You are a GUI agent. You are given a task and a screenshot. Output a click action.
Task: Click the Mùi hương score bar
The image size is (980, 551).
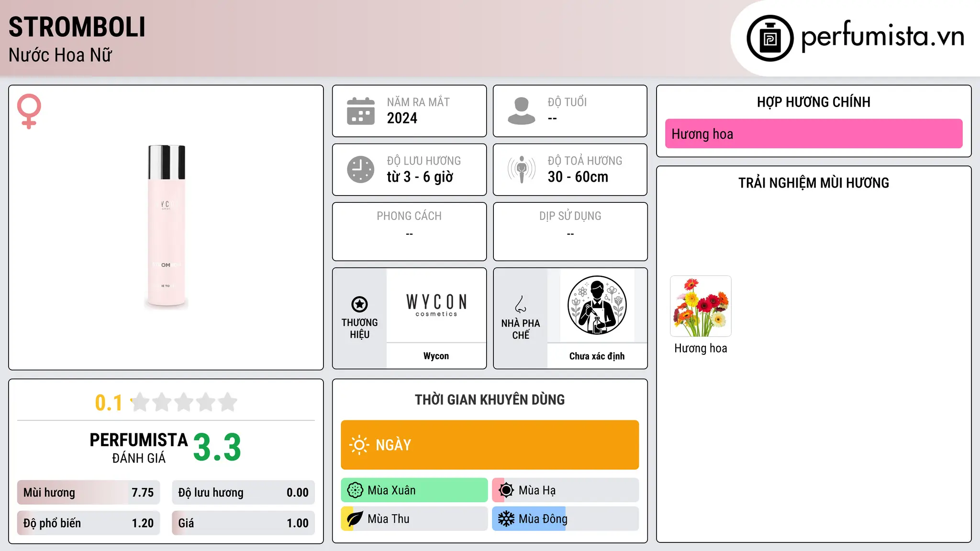(89, 493)
